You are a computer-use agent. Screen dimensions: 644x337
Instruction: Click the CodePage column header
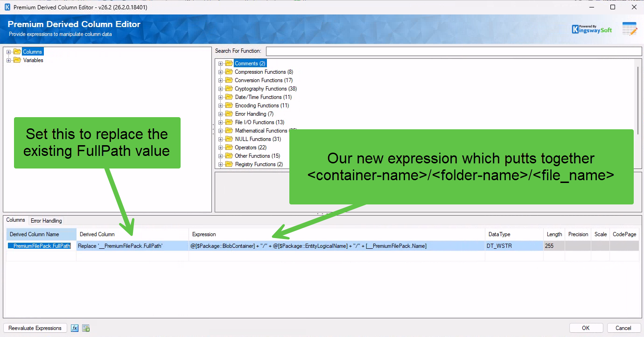click(x=624, y=234)
